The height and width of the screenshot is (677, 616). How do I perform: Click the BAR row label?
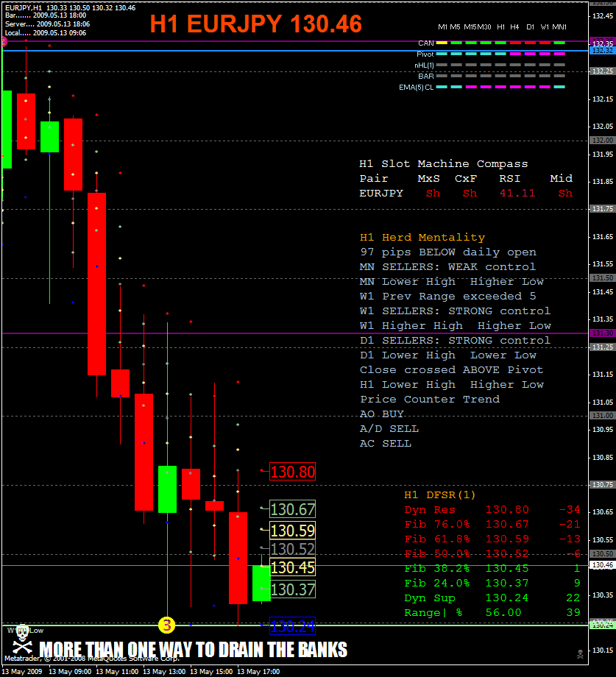[425, 76]
